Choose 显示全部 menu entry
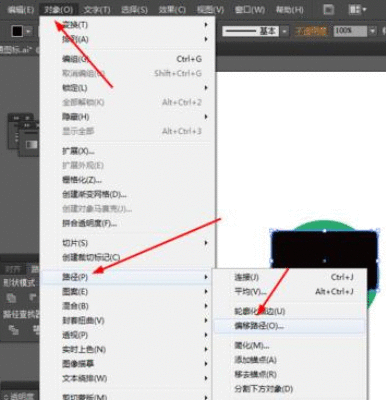This screenshot has height=400, width=386. 127,131
